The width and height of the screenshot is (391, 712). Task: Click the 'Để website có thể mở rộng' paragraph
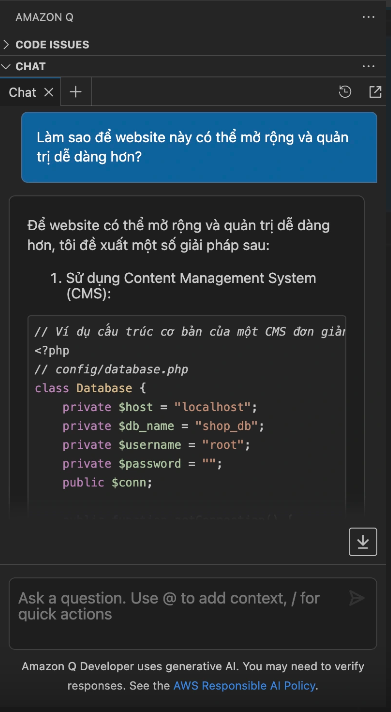point(178,236)
